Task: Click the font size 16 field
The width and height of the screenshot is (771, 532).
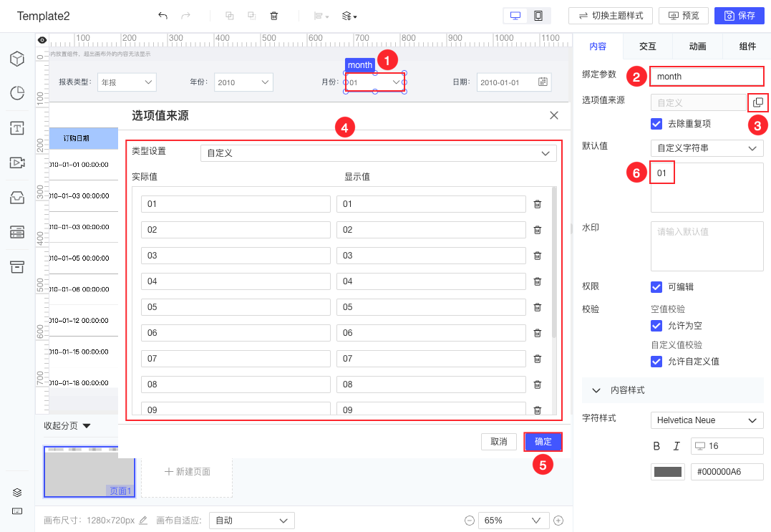Action: coord(727,446)
